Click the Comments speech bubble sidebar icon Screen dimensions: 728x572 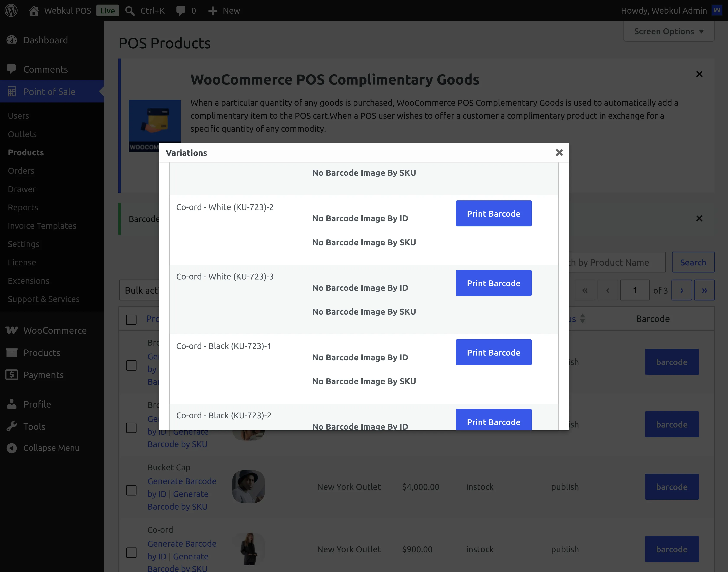[x=12, y=69]
